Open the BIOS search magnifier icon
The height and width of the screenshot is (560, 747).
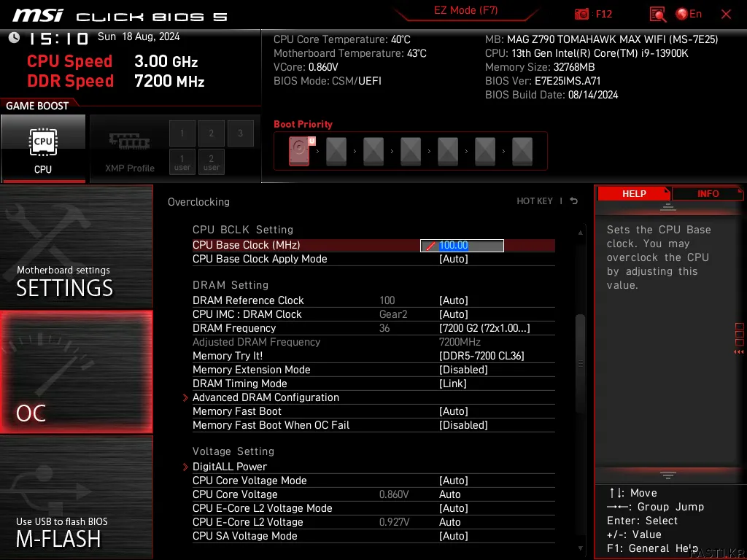point(657,15)
